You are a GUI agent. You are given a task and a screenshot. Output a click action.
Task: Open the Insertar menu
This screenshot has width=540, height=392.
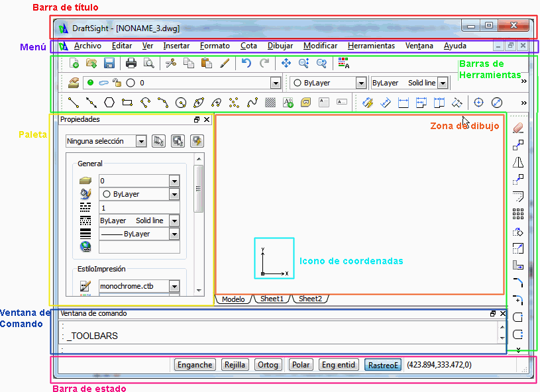176,46
